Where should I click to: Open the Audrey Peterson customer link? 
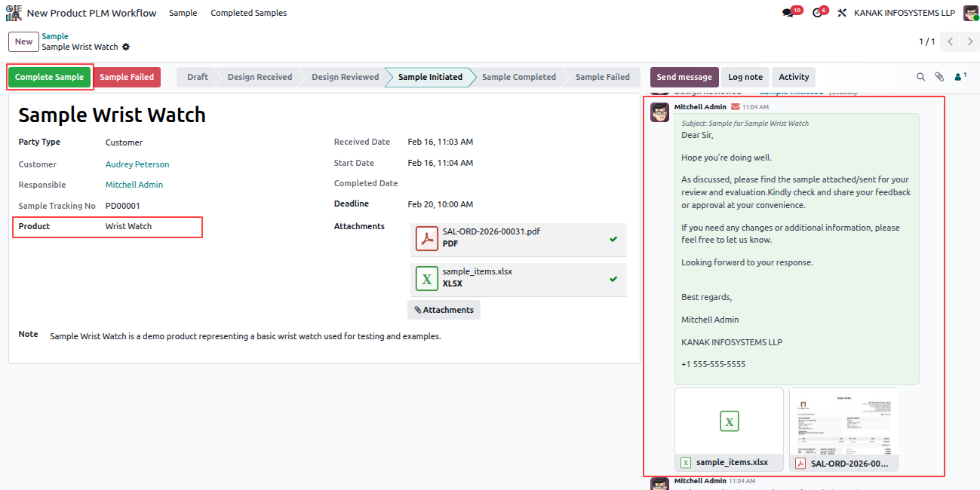137,164
